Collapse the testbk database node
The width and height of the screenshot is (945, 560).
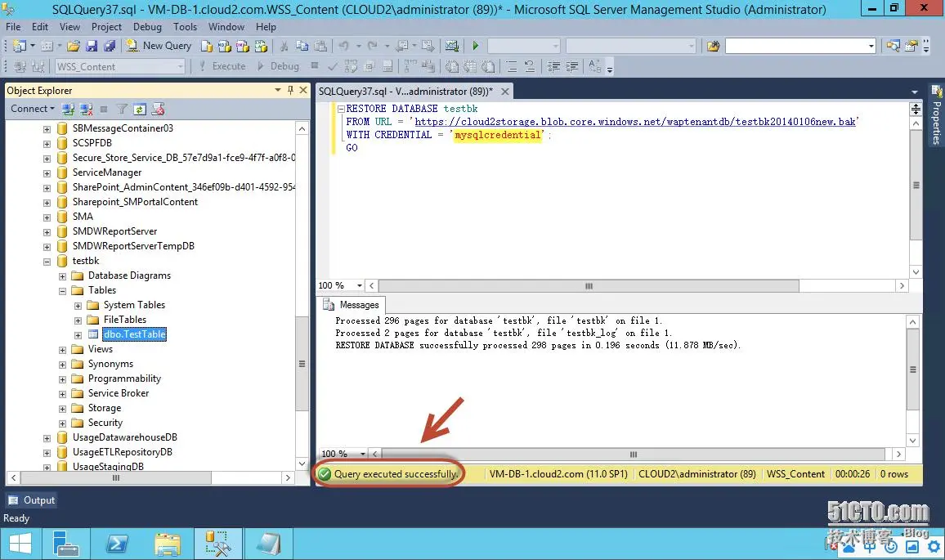click(x=47, y=262)
